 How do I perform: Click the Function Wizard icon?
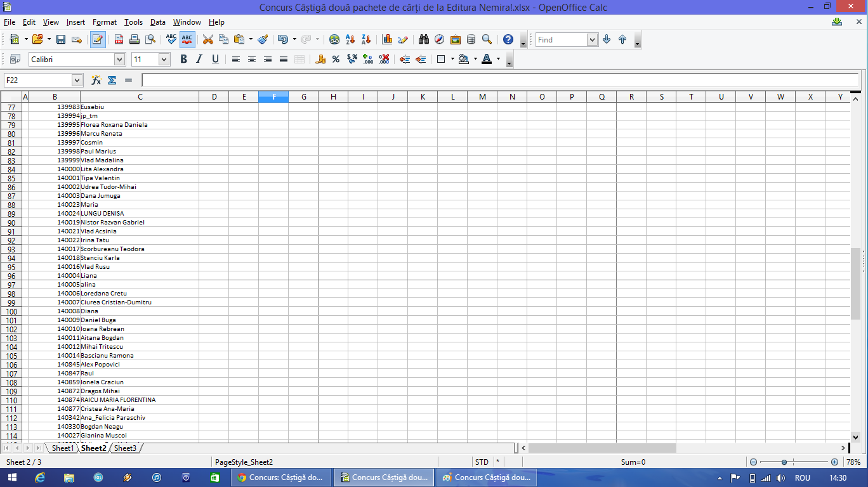(96, 81)
